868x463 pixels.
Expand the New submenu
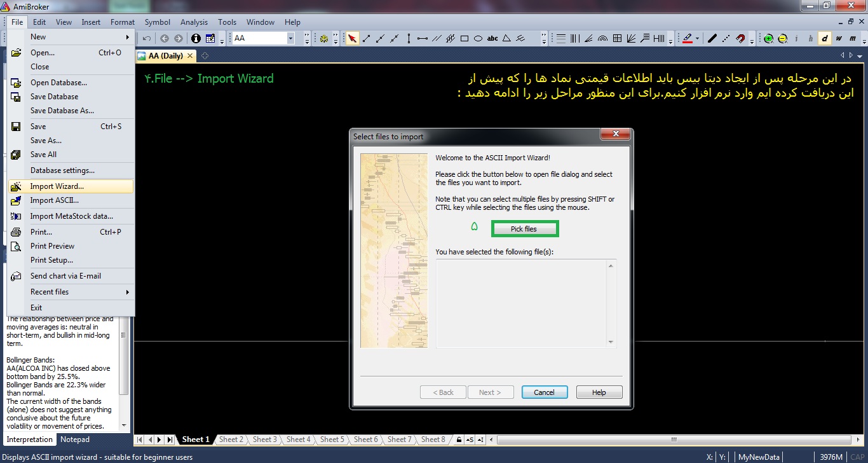point(70,37)
